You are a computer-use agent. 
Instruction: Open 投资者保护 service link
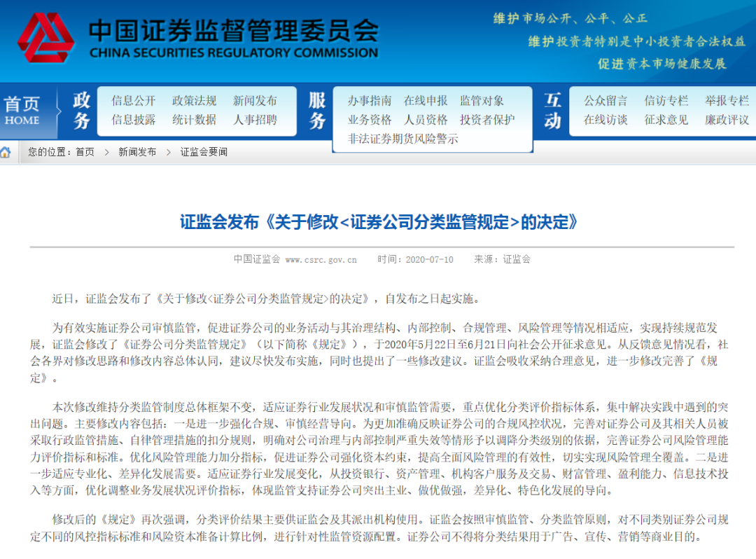487,120
